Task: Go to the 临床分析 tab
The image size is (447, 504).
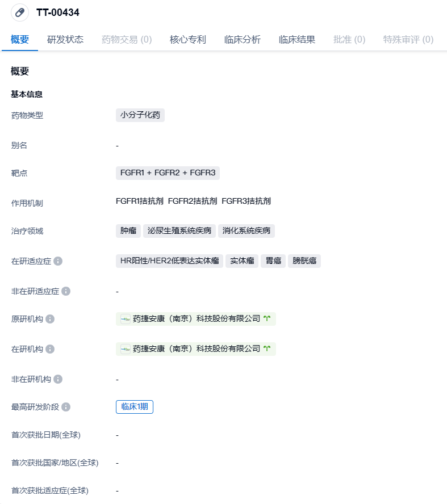Action: click(243, 40)
